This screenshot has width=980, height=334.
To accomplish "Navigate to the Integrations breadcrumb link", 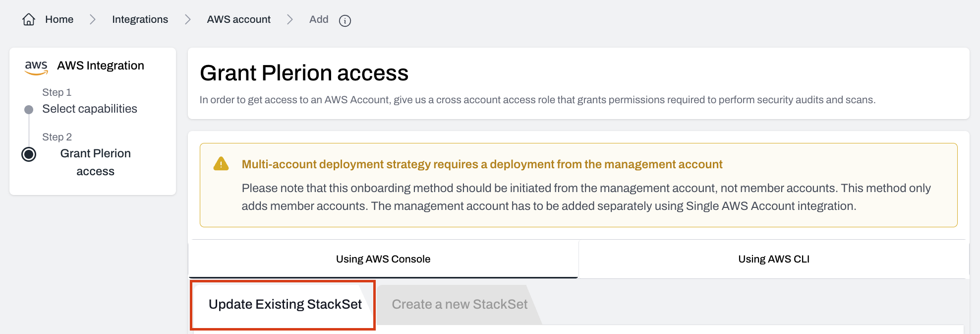I will (x=140, y=19).
